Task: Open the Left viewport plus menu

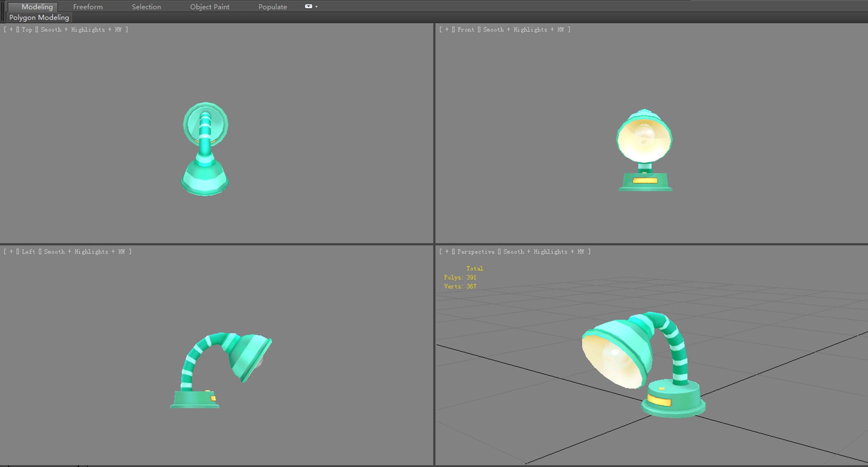Action: coord(11,252)
